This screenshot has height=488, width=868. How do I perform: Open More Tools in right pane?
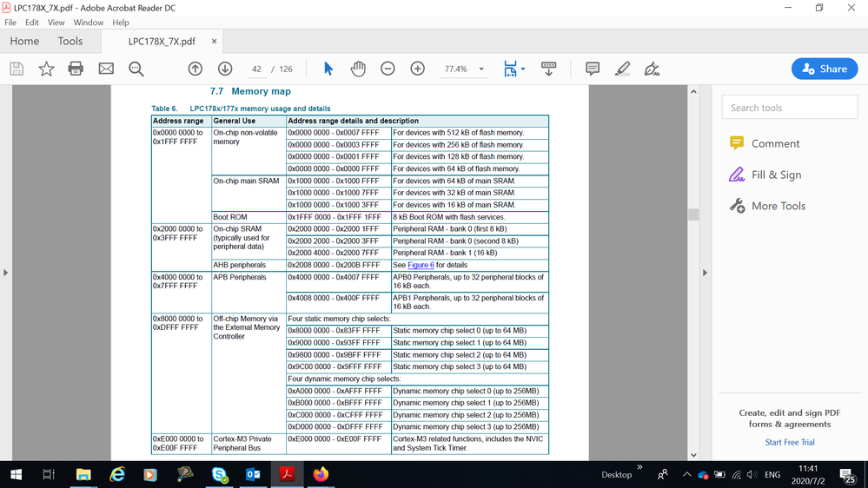click(x=767, y=206)
